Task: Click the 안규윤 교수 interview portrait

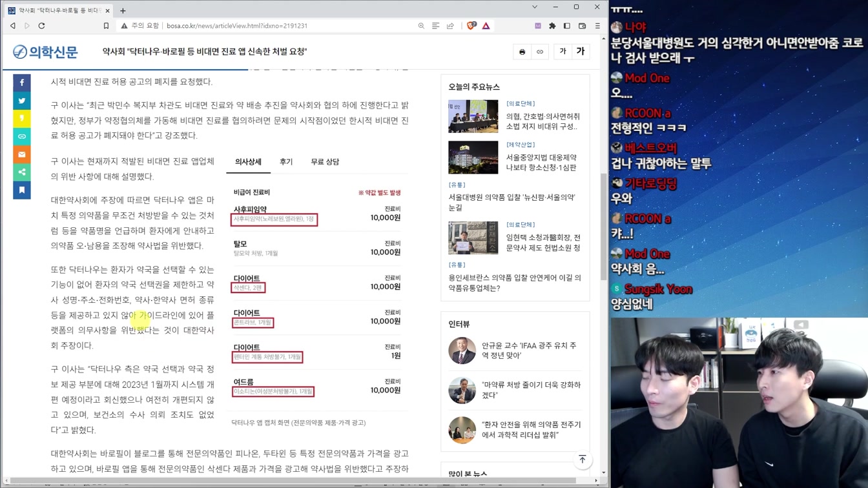Action: point(462,351)
